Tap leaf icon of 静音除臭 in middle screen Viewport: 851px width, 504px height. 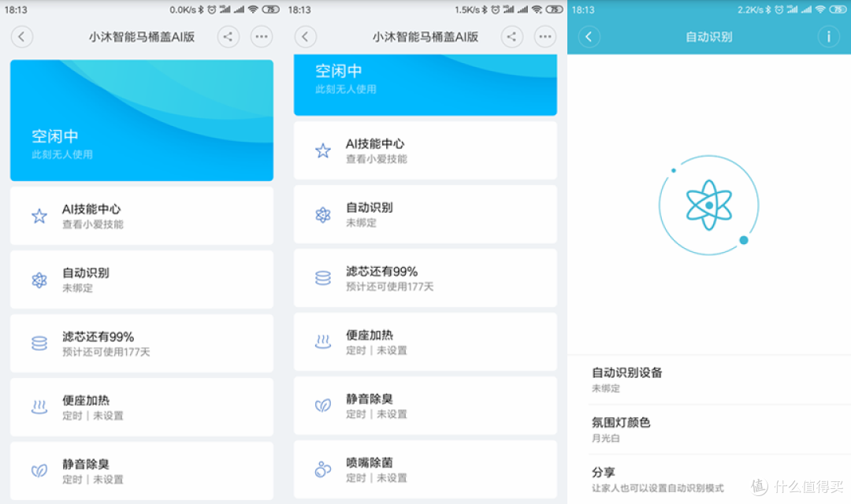(x=323, y=406)
